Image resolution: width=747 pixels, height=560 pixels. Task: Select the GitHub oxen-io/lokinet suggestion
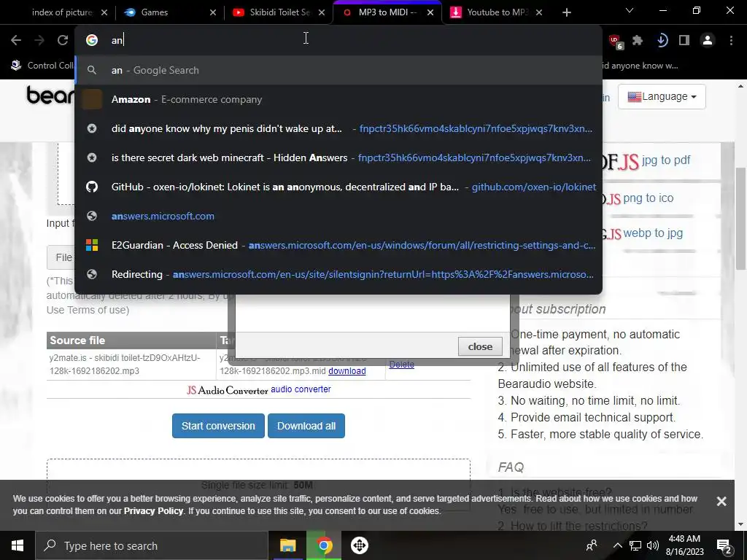(x=338, y=187)
